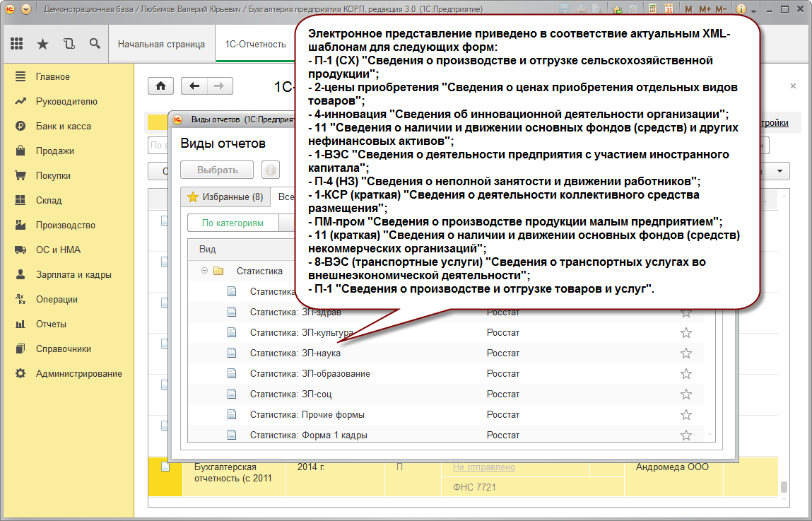
Task: Click the home icon button
Action: point(160,86)
